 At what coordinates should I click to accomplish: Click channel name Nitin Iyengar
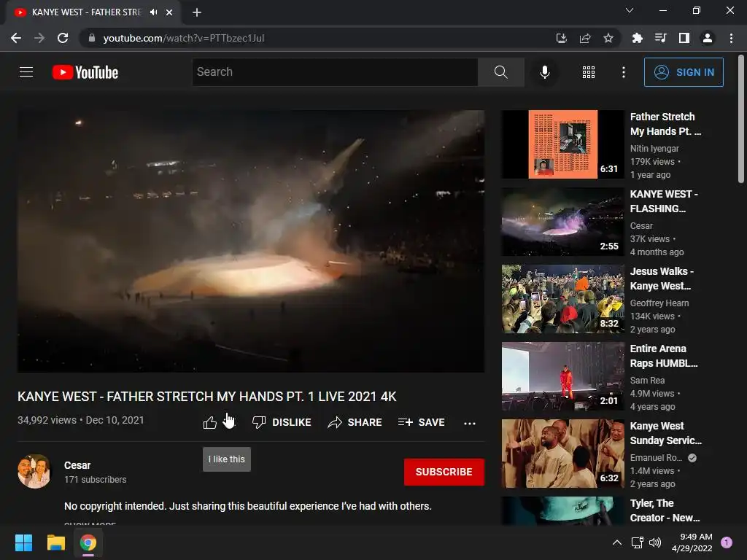click(654, 149)
